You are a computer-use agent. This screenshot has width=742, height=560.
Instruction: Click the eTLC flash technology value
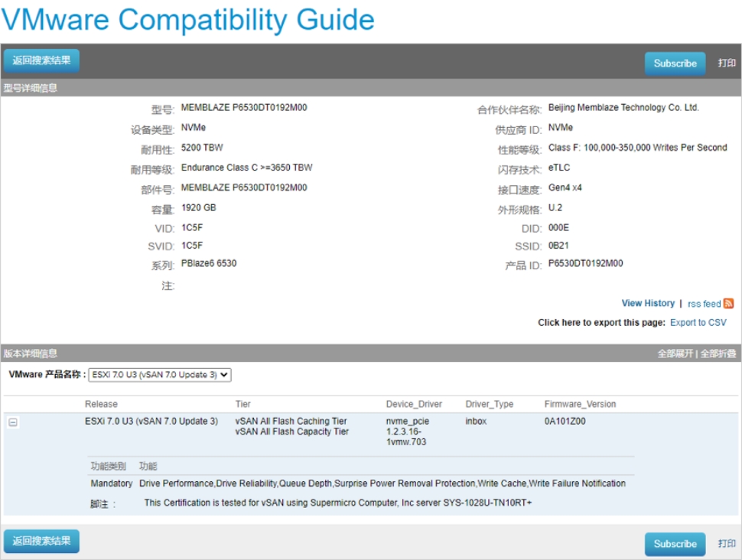pyautogui.click(x=559, y=168)
